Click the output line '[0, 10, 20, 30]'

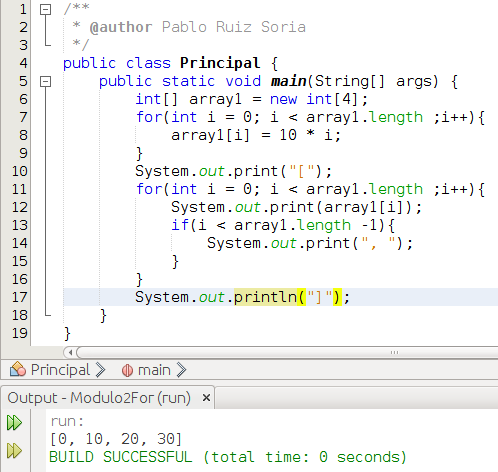[116, 439]
